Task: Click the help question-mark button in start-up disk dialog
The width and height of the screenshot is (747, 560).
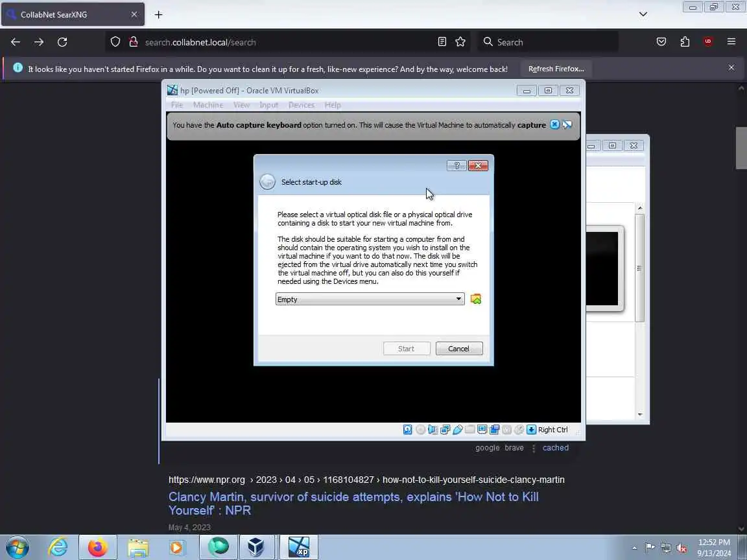Action: [457, 165]
